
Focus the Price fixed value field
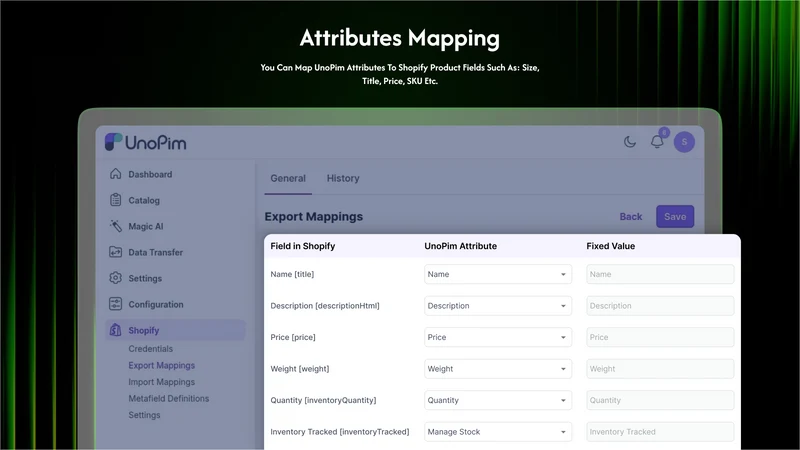pyautogui.click(x=660, y=337)
